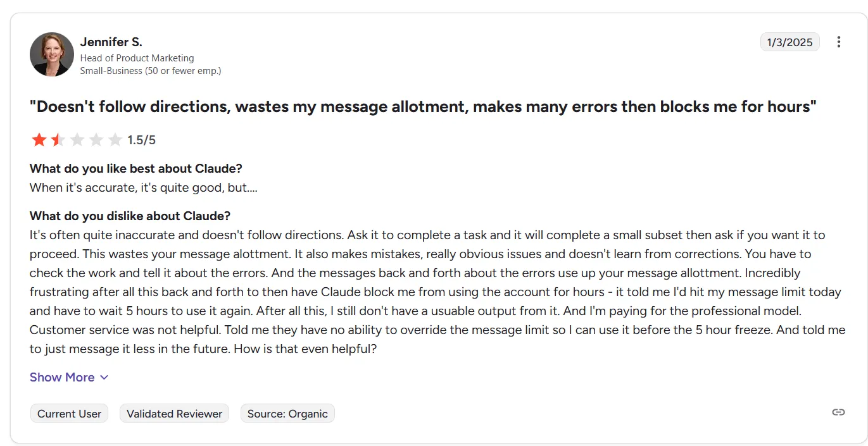The height and width of the screenshot is (446, 868).
Task: Open the three-dot options menu on review
Action: point(838,42)
